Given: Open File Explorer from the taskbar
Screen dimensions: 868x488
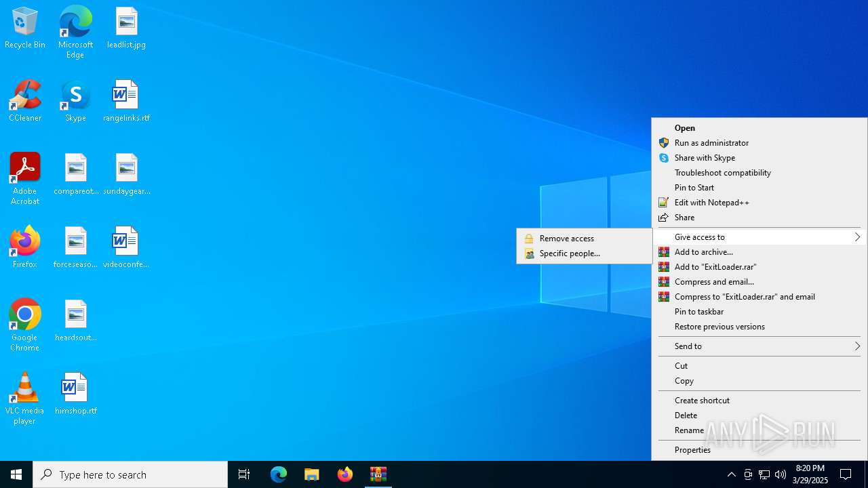Looking at the screenshot, I should [x=312, y=474].
